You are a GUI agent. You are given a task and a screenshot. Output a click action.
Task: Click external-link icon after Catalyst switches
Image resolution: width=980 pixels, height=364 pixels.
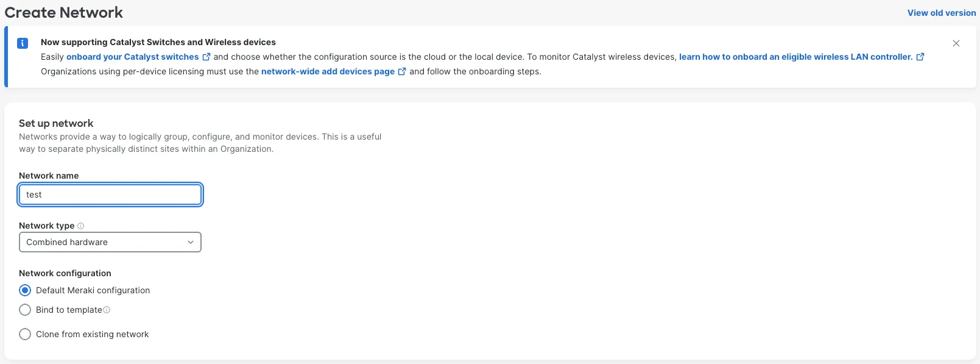(206, 57)
